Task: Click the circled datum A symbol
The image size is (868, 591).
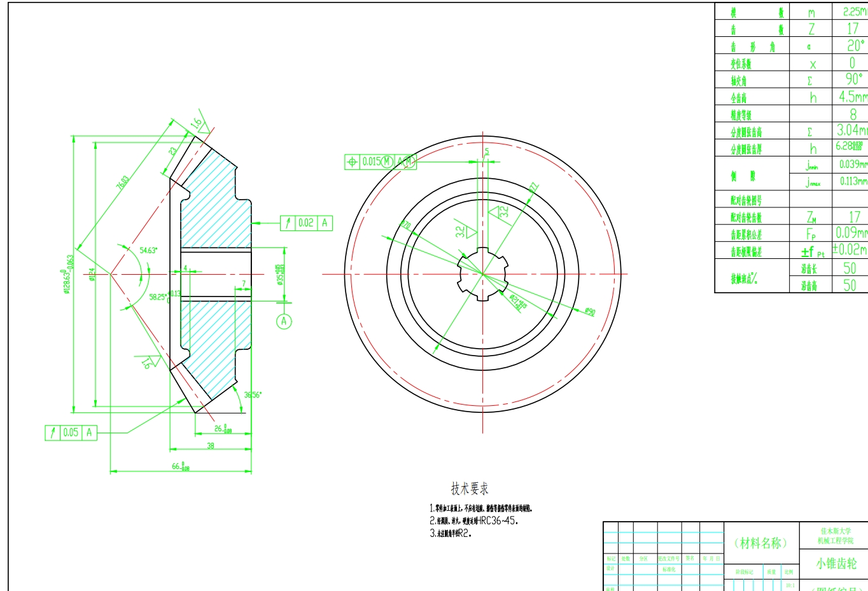Action: coord(284,321)
